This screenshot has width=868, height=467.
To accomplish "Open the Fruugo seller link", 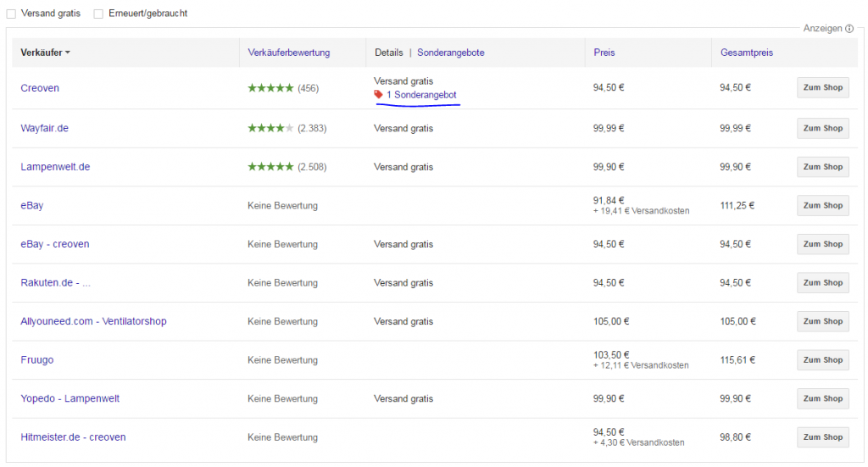I will click(37, 360).
